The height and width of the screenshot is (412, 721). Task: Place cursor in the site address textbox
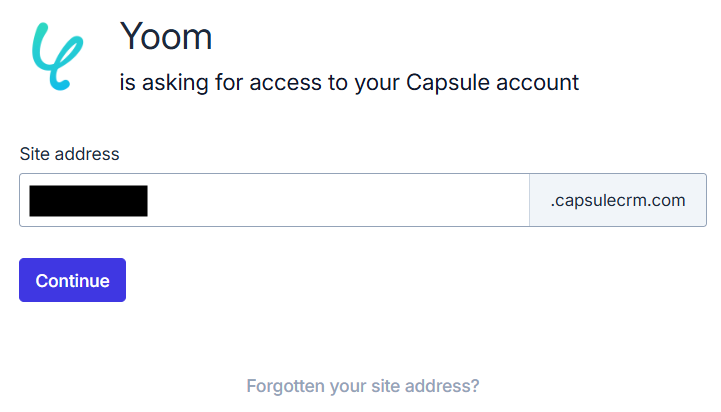tap(330, 200)
